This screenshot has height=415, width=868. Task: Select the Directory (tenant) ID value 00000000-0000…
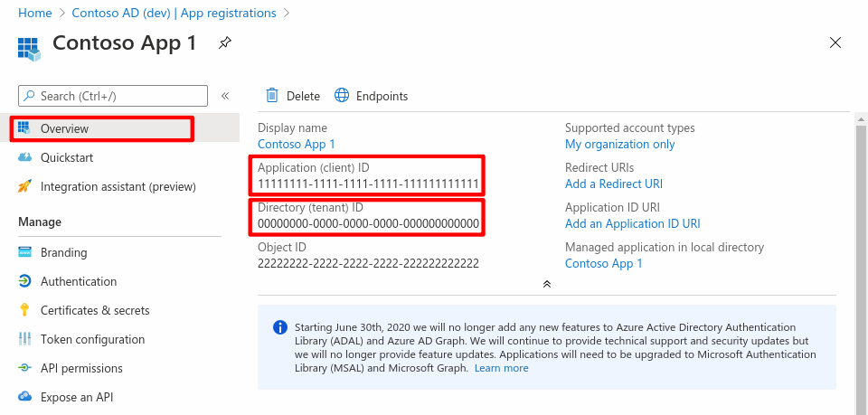point(368,224)
